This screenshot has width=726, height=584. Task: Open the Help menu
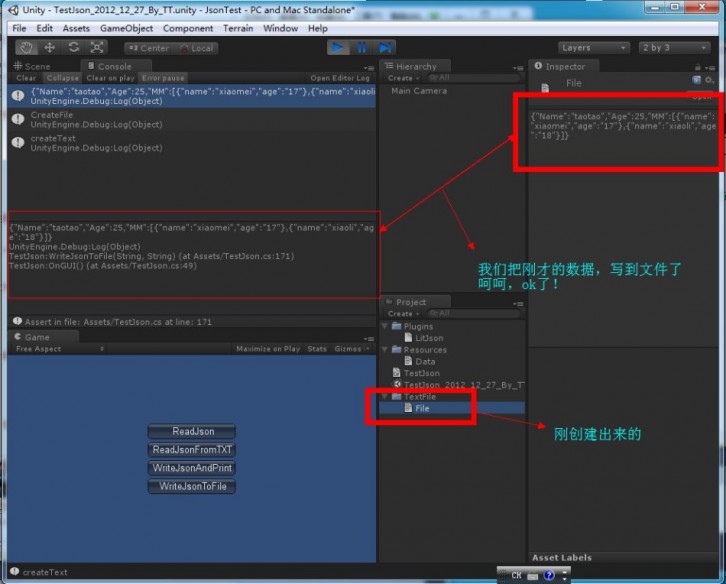point(318,28)
